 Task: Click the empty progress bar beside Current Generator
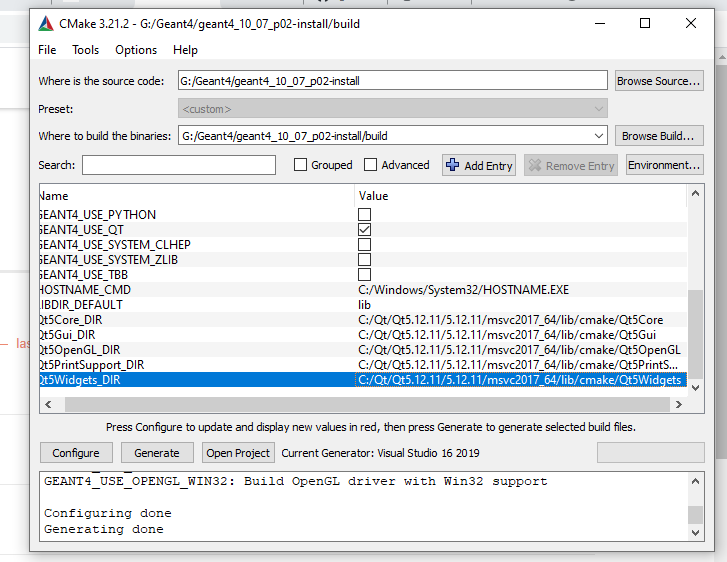pos(650,453)
